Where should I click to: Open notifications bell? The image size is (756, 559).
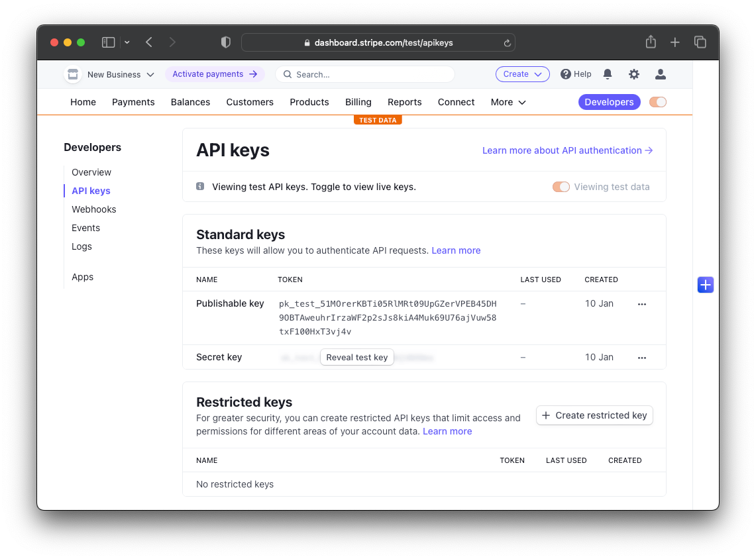pos(608,74)
